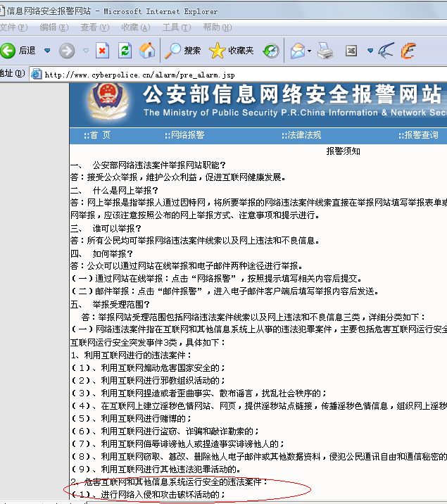Click the question 公安部网络违法案件举报网站职能?
This screenshot has height=504, width=447.
pos(159,165)
